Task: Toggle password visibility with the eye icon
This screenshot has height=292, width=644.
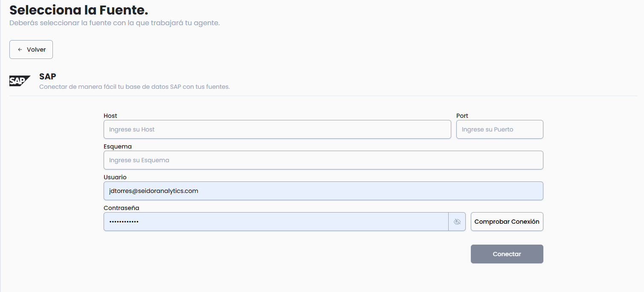Action: pyautogui.click(x=457, y=222)
